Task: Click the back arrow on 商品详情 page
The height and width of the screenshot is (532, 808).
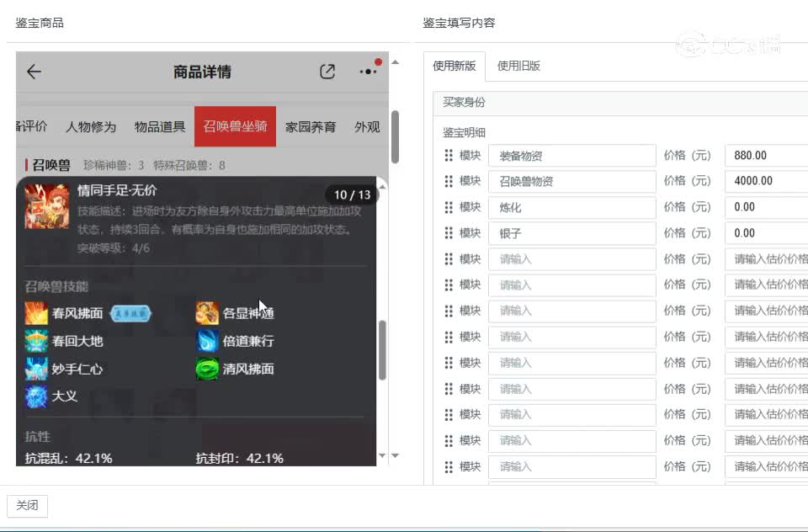Action: 34,72
